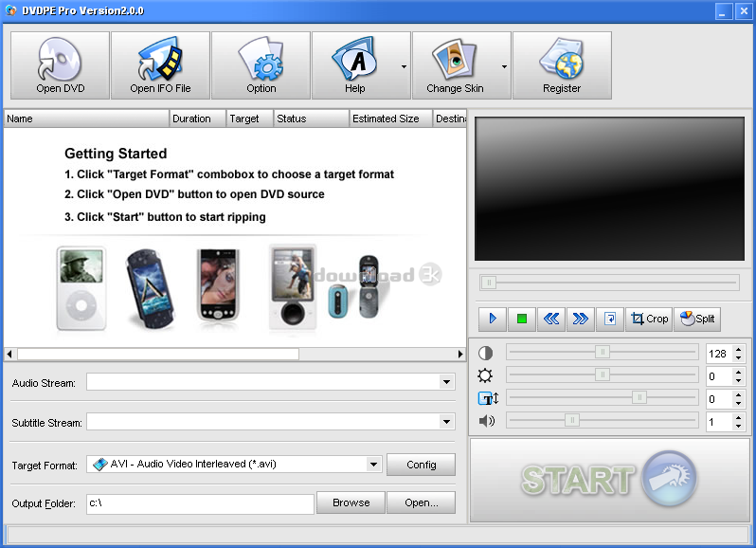Increase volume value 1 with up arrow

point(738,417)
